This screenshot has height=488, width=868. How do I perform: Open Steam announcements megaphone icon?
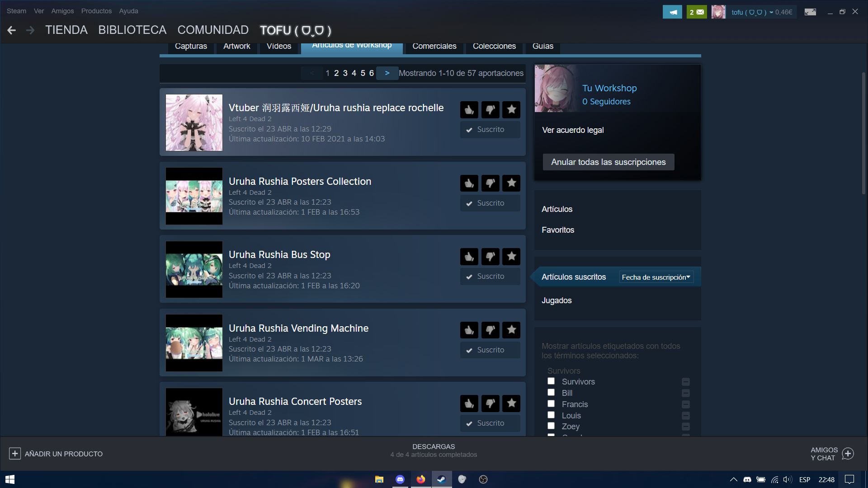coord(672,12)
